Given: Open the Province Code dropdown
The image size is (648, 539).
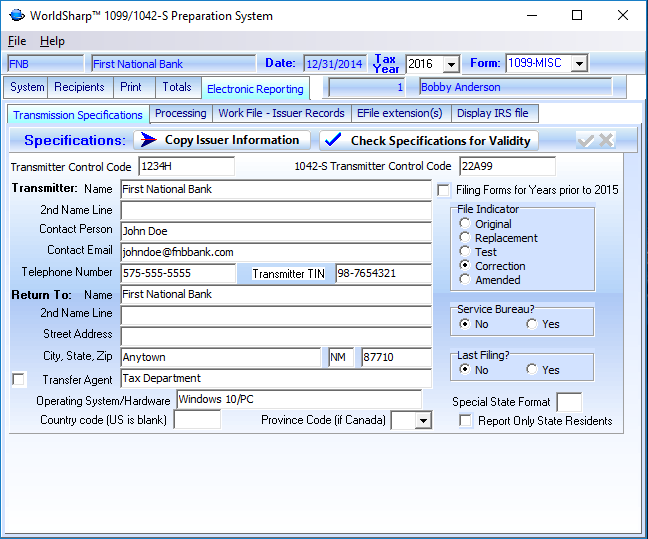Looking at the screenshot, I should 423,421.
